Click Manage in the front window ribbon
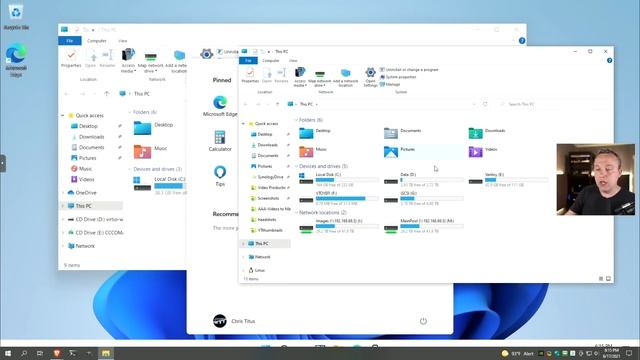Screen dimensions: 640x360 [390, 84]
